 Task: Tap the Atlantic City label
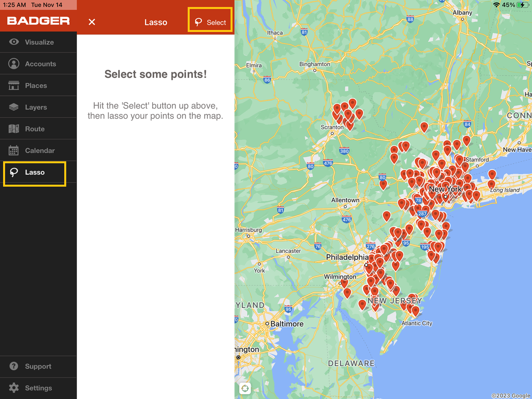pyautogui.click(x=417, y=323)
